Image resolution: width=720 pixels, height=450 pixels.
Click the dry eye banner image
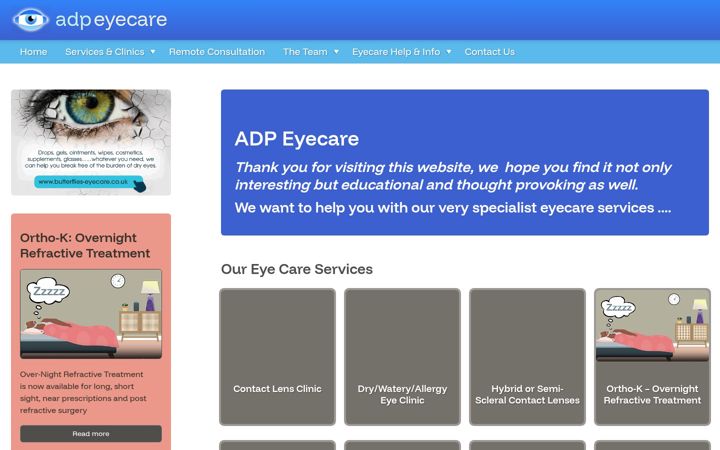(91, 142)
